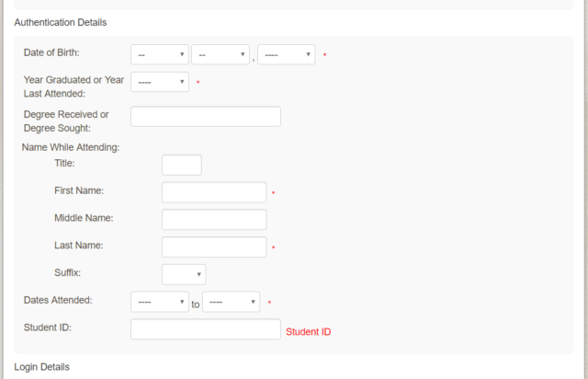588x379 pixels.
Task: Open the Date of Birth day dropdown
Action: 220,55
